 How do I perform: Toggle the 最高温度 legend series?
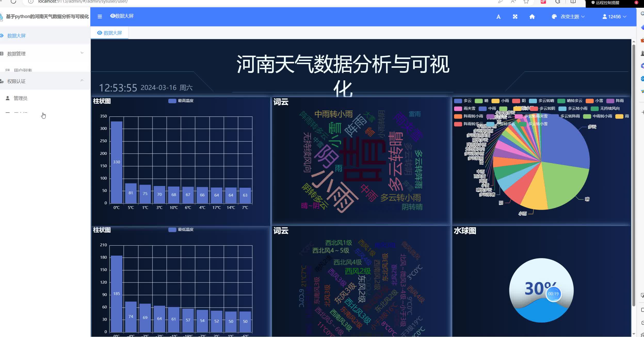(x=172, y=101)
